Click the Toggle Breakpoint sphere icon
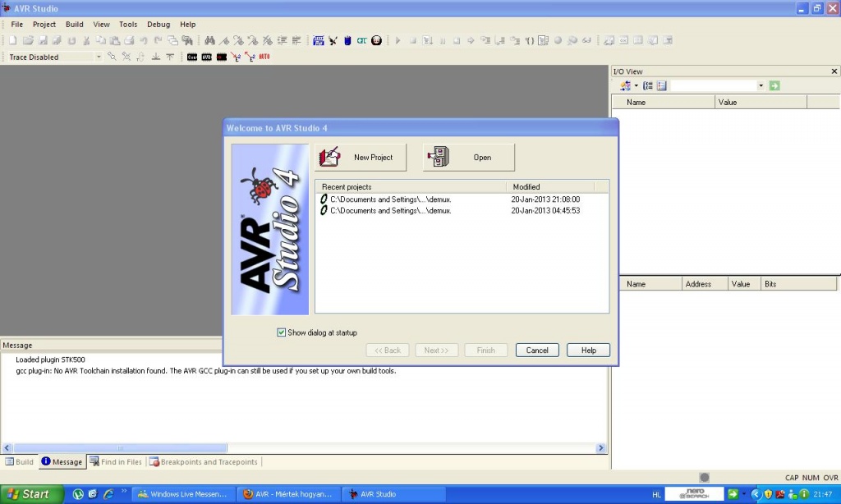The image size is (841, 504). pyautogui.click(x=558, y=40)
